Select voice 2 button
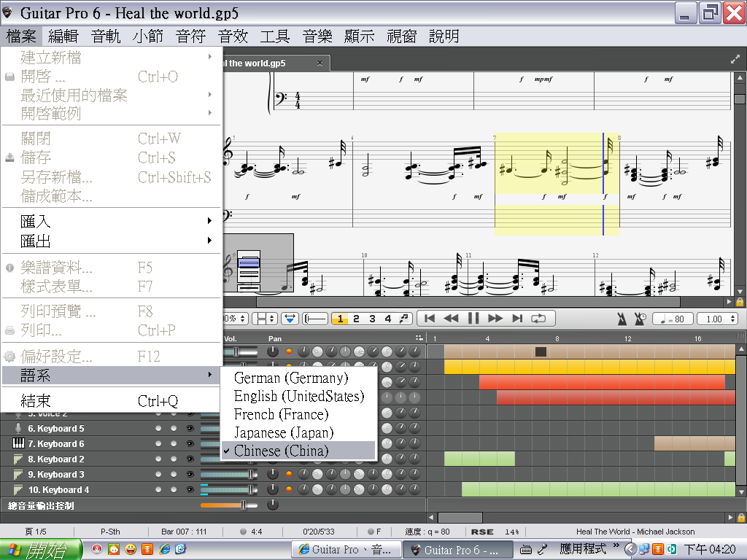747x560 pixels. click(356, 319)
